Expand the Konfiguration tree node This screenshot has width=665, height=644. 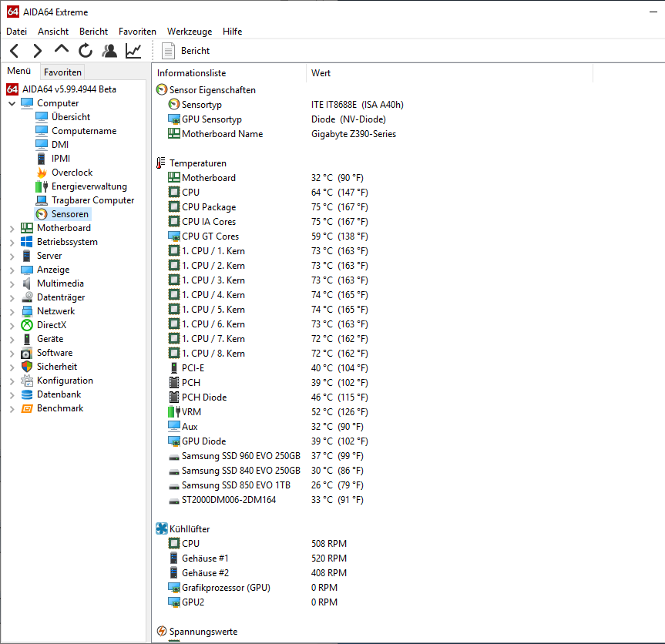[12, 381]
